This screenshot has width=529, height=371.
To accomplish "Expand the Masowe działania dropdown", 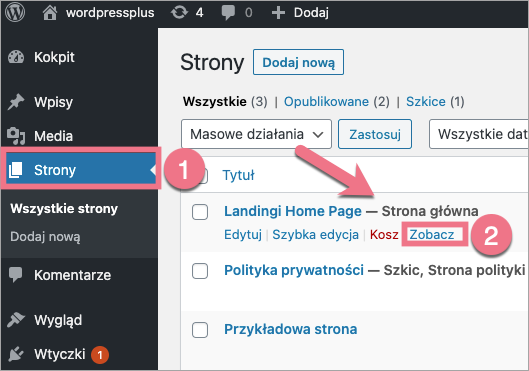I will point(256,134).
